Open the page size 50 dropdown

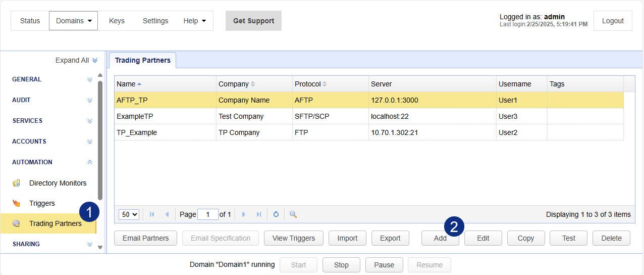[129, 214]
